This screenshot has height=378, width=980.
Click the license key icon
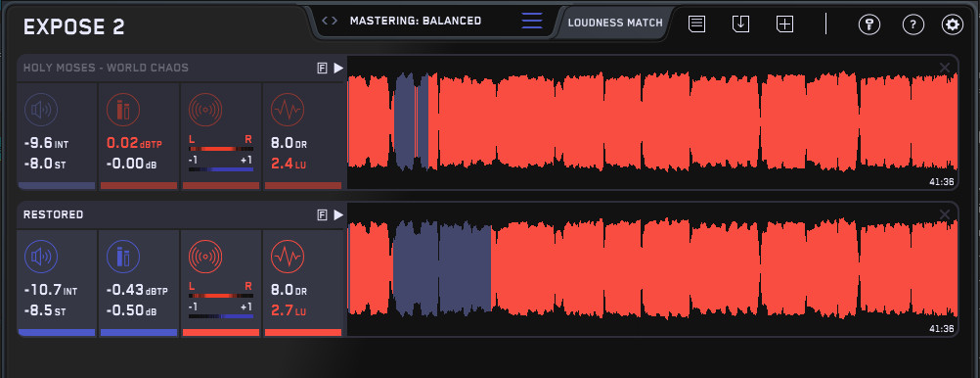click(x=869, y=24)
